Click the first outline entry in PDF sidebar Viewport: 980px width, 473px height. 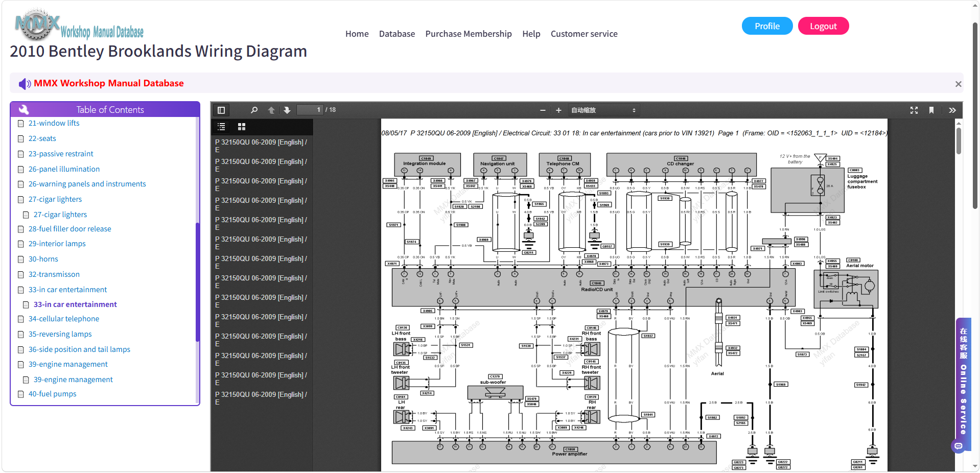click(262, 146)
